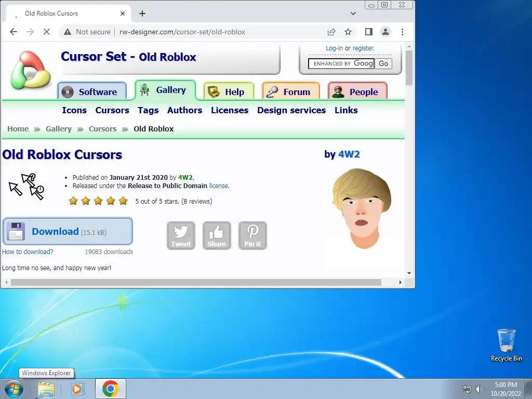Click the Pin it Pinterest button

click(253, 236)
